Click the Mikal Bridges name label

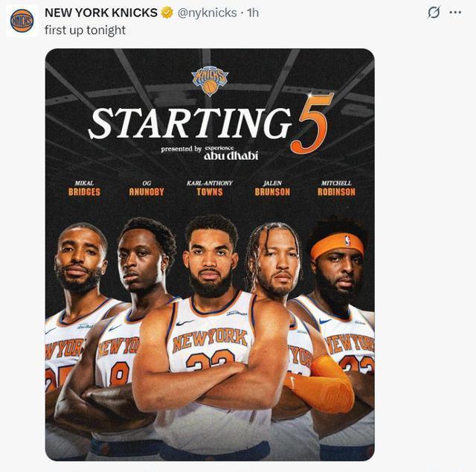click(x=84, y=188)
